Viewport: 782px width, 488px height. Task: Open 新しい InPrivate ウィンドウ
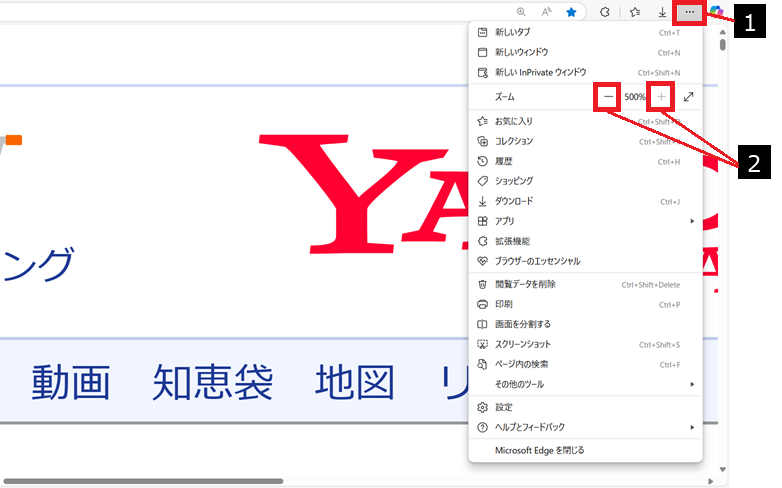[x=585, y=72]
